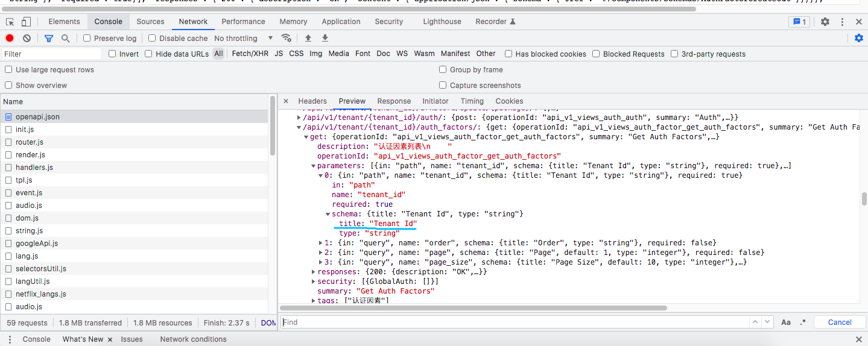Open the drawer three-dot menu
Viewport: 868px width, 346px height.
tap(9, 339)
